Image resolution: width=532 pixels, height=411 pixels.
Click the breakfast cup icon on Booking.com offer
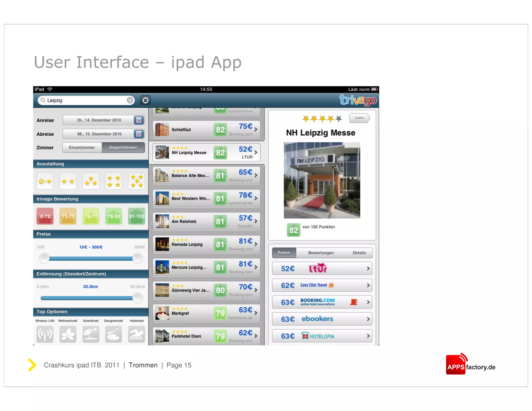click(x=354, y=302)
